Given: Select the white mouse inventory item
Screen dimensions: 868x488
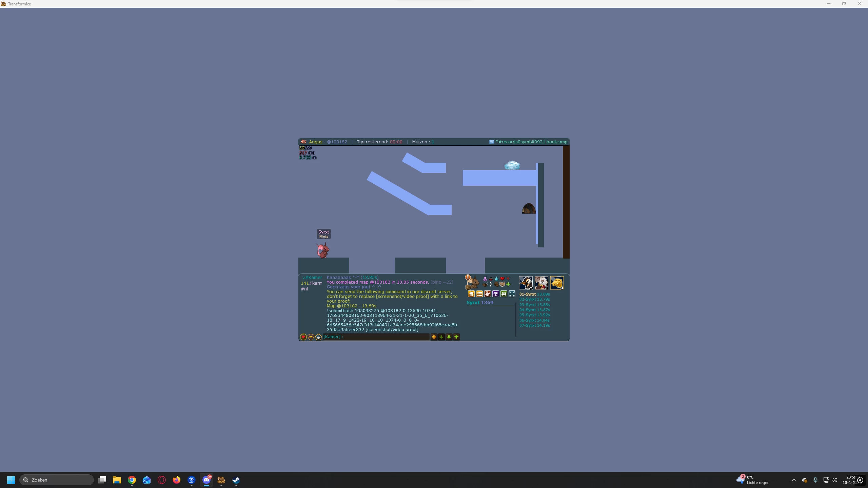Looking at the screenshot, I should point(541,283).
